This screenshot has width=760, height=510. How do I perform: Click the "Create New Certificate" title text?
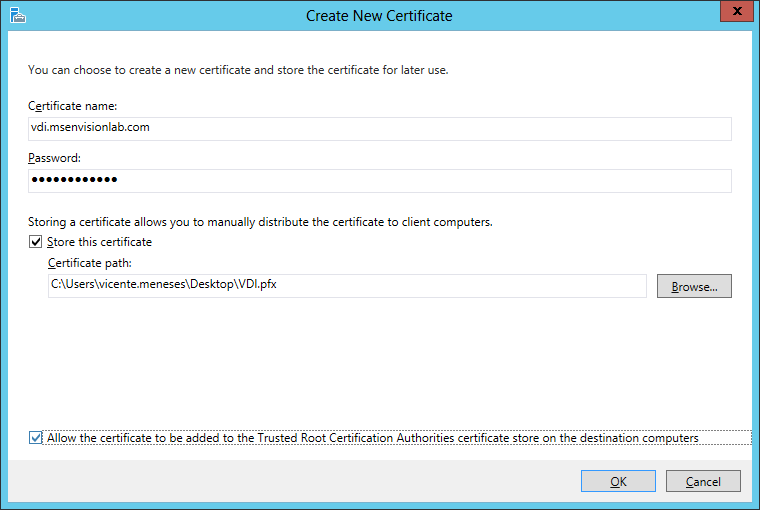coord(380,16)
